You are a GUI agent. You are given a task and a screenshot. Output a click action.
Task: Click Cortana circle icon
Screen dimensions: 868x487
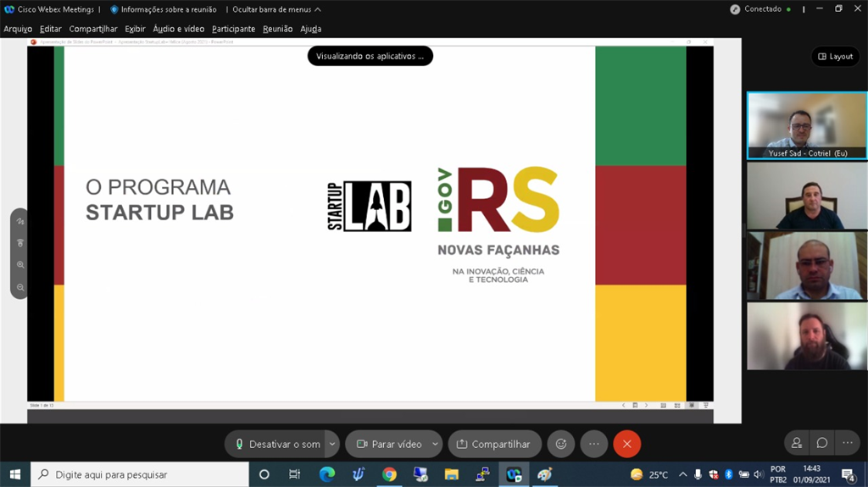(x=264, y=474)
